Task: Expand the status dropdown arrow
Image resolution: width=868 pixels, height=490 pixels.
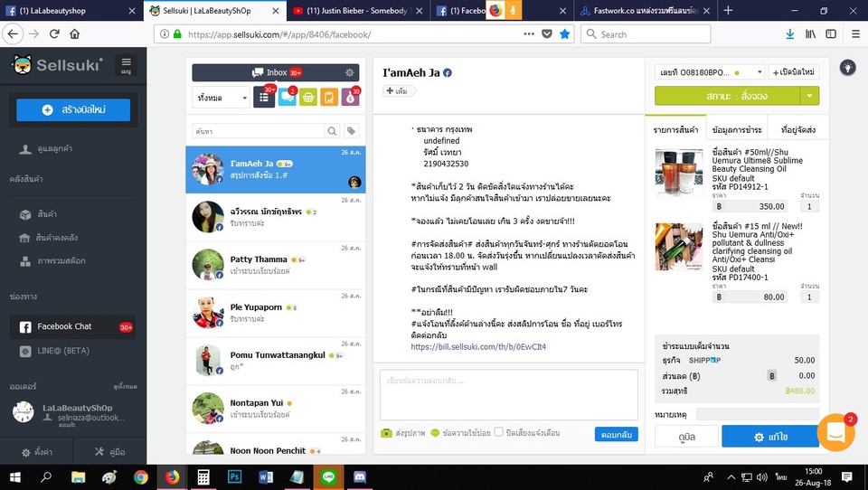Action: (x=809, y=96)
